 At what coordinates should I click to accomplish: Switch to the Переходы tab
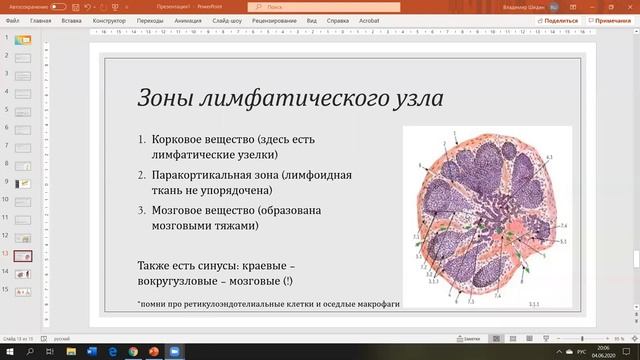pos(150,20)
